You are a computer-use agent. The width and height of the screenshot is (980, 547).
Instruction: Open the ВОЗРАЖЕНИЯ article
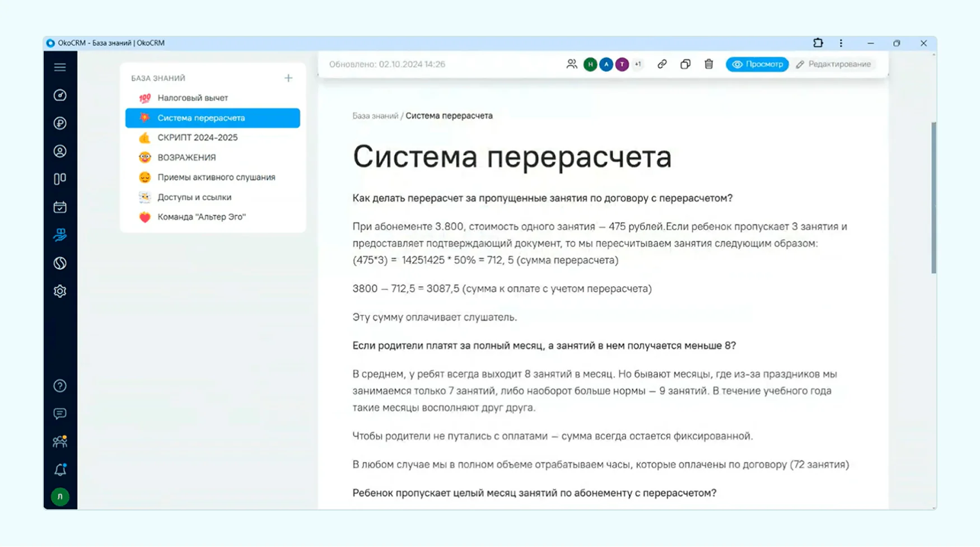point(213,158)
